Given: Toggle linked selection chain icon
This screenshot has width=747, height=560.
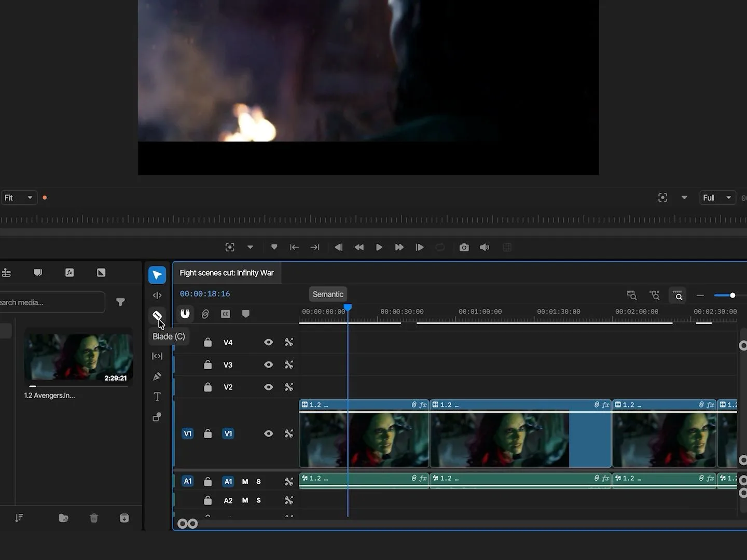Looking at the screenshot, I should (x=205, y=314).
